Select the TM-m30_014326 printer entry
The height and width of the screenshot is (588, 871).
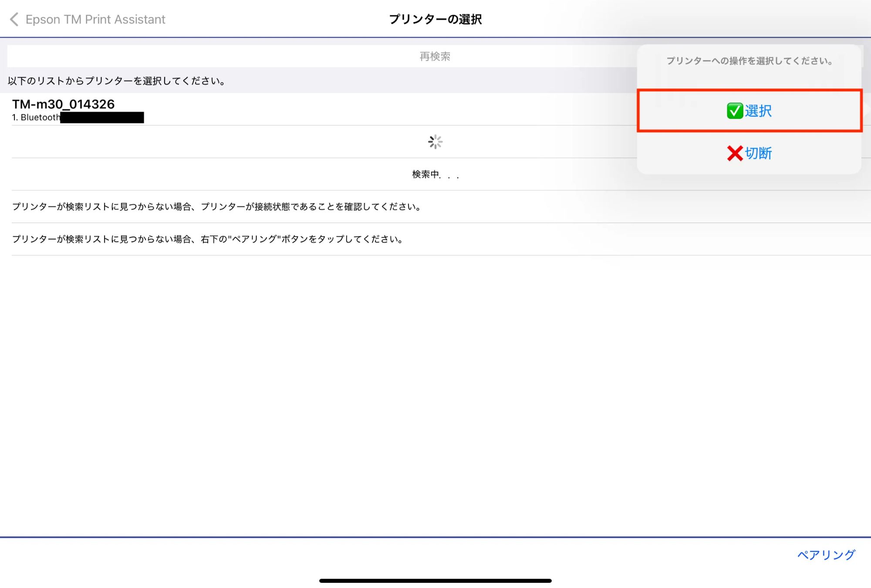click(64, 105)
